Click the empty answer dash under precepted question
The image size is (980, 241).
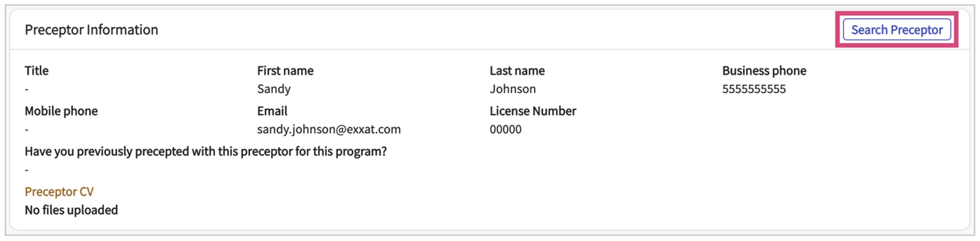point(27,170)
